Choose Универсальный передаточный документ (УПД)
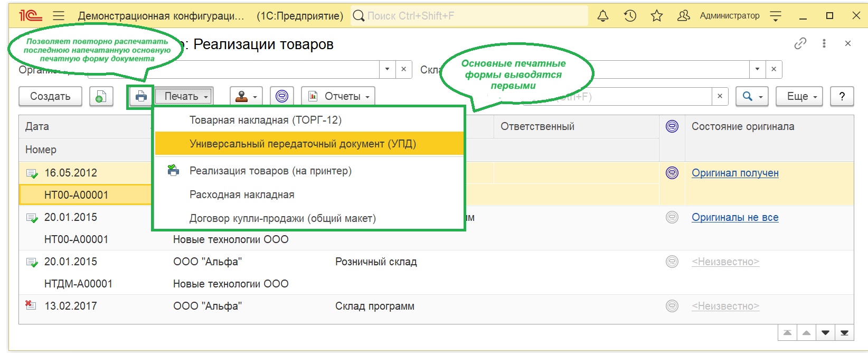 [x=303, y=144]
